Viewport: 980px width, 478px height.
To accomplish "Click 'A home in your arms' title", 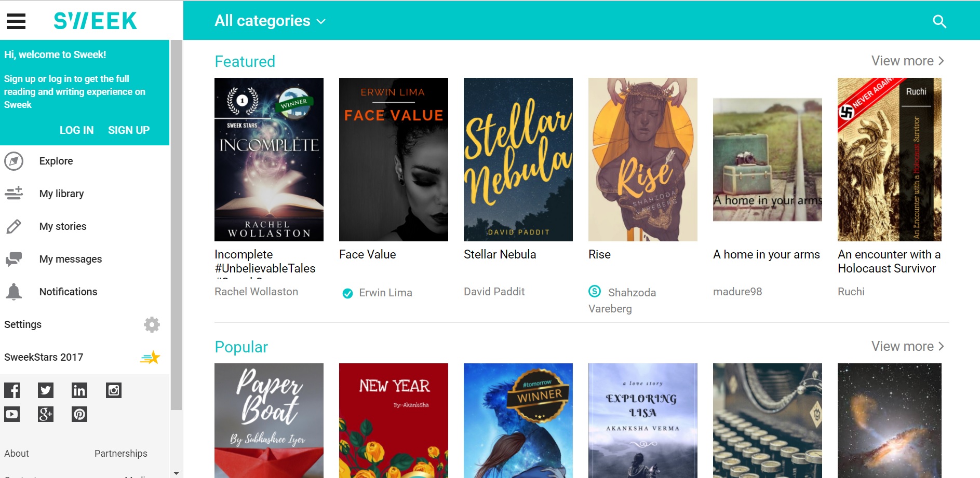I will [767, 254].
